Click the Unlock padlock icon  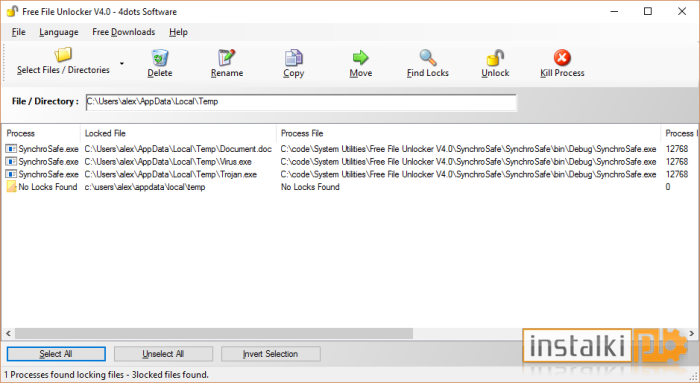[495, 58]
